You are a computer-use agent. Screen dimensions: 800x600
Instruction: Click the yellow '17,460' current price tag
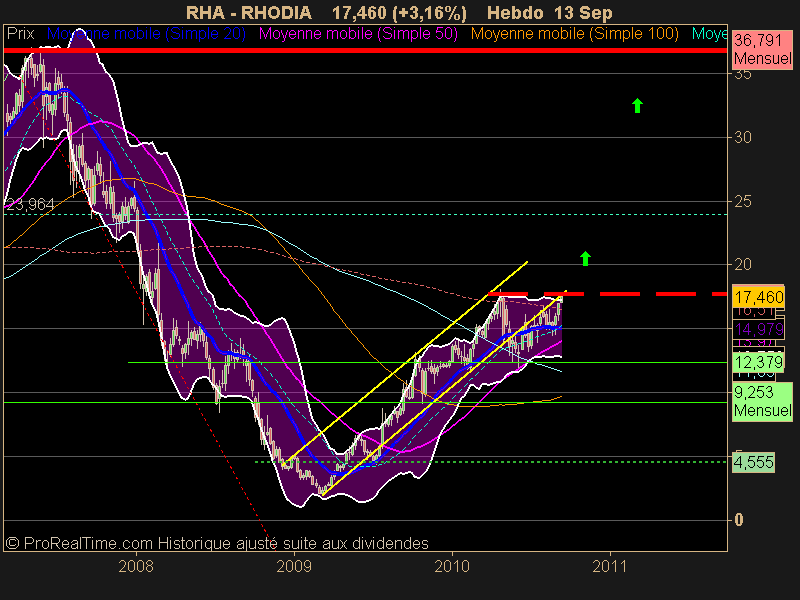click(759, 297)
